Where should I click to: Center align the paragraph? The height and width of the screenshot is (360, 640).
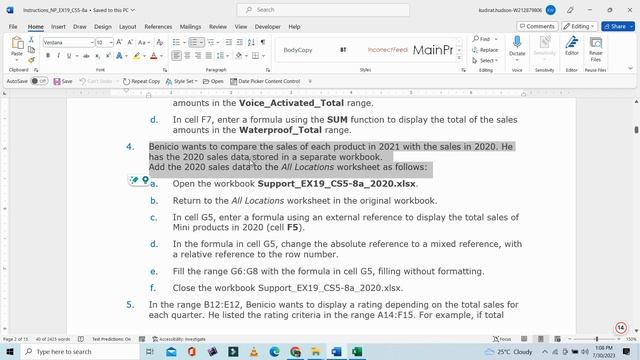pyautogui.click(x=187, y=56)
